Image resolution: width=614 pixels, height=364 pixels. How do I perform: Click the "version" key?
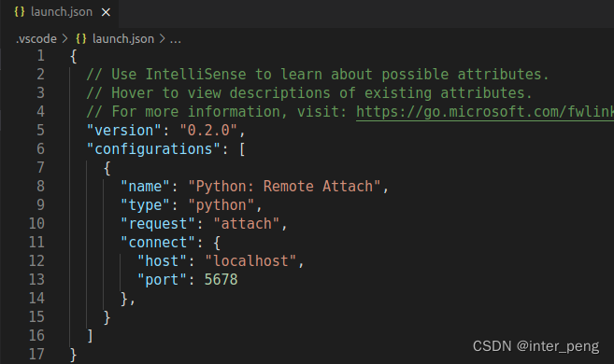[x=123, y=130]
